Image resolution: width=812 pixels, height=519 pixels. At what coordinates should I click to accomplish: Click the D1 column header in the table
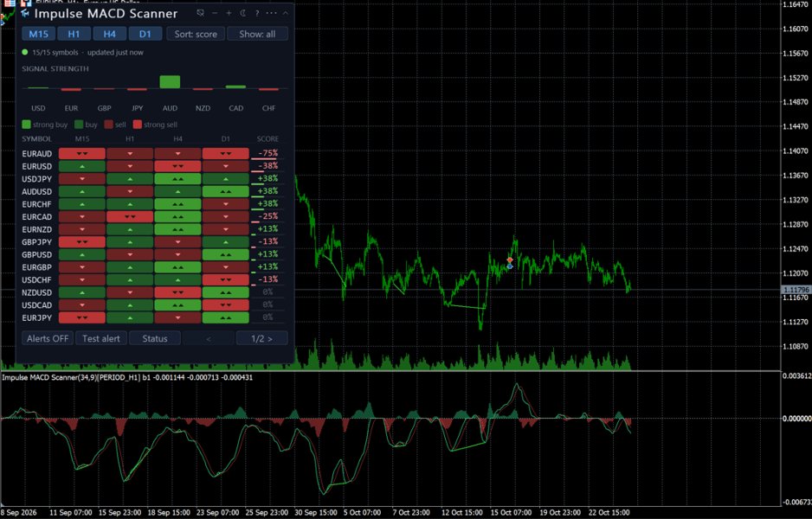click(x=225, y=139)
